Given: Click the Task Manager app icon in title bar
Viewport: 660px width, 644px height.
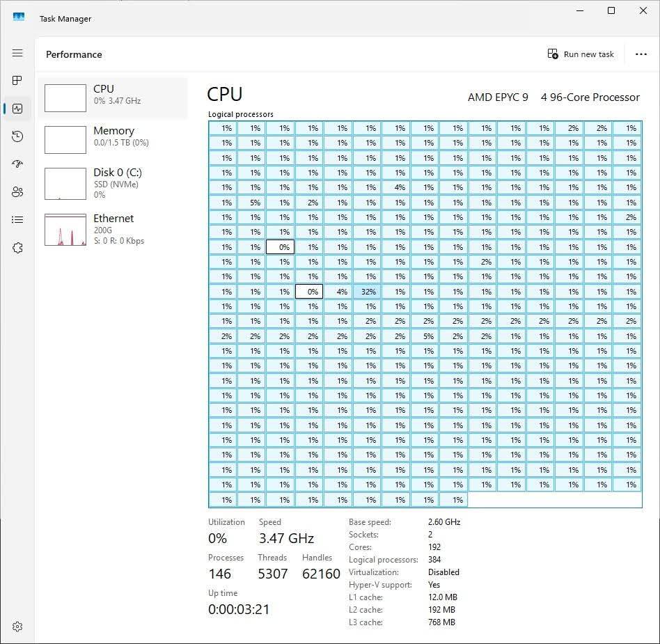Looking at the screenshot, I should click(19, 17).
